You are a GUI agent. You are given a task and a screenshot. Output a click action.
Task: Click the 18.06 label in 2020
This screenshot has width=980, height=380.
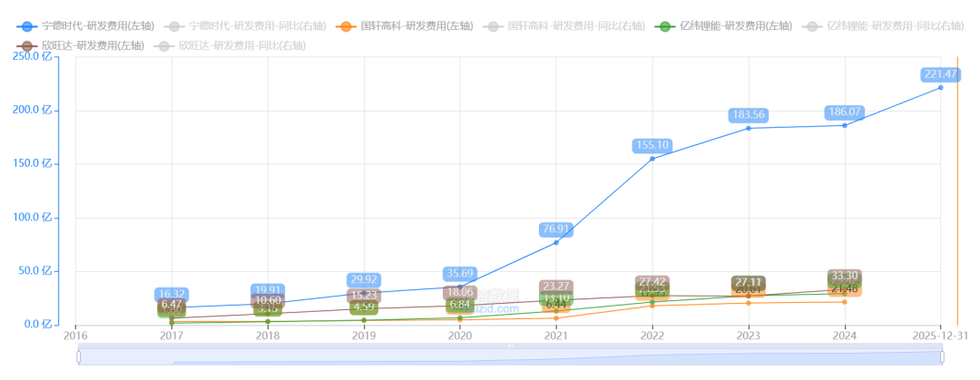tap(460, 293)
